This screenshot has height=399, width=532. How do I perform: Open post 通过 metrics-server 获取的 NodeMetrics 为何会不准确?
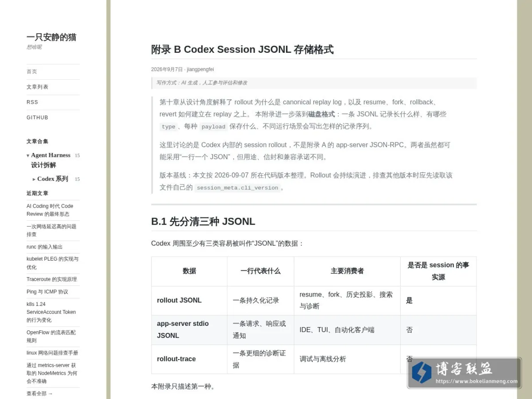(52, 373)
